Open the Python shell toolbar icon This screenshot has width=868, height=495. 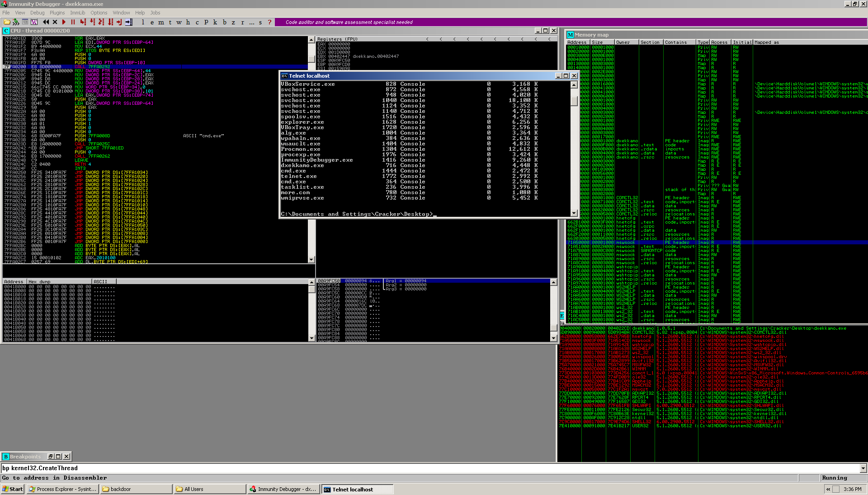(x=16, y=22)
